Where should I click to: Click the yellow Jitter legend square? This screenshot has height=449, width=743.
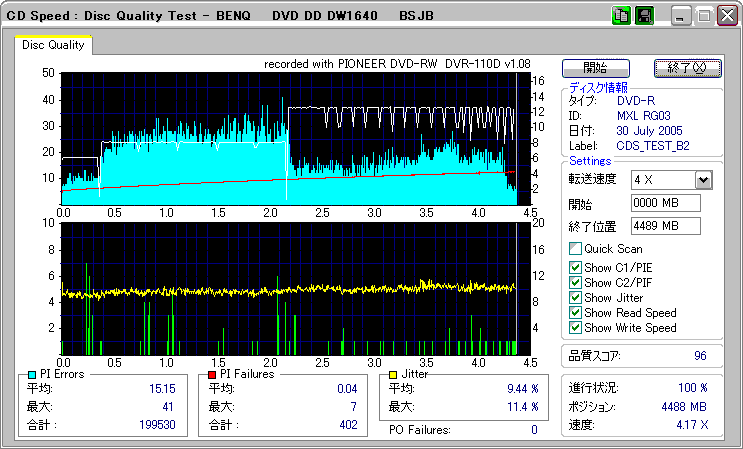coord(394,375)
